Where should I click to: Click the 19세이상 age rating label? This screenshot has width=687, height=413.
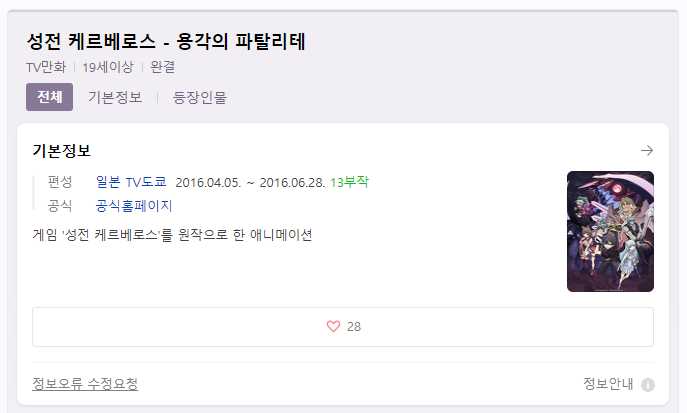click(108, 67)
